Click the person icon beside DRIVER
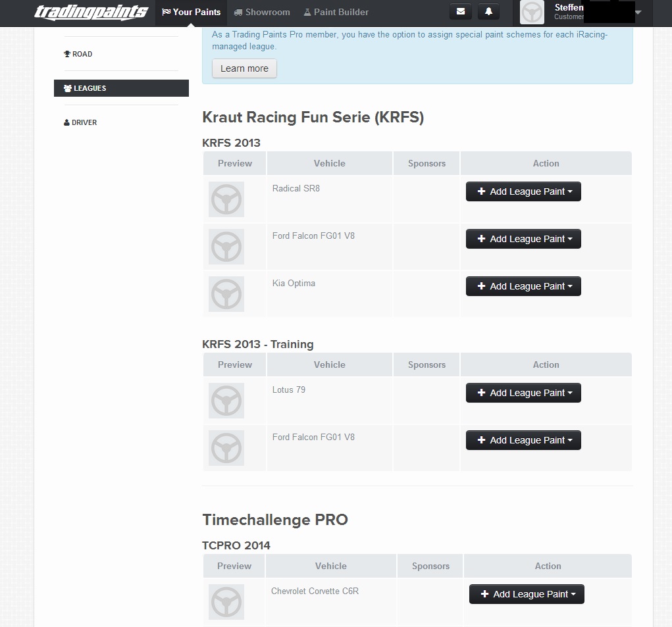Screen dimensions: 672x627 (66, 122)
